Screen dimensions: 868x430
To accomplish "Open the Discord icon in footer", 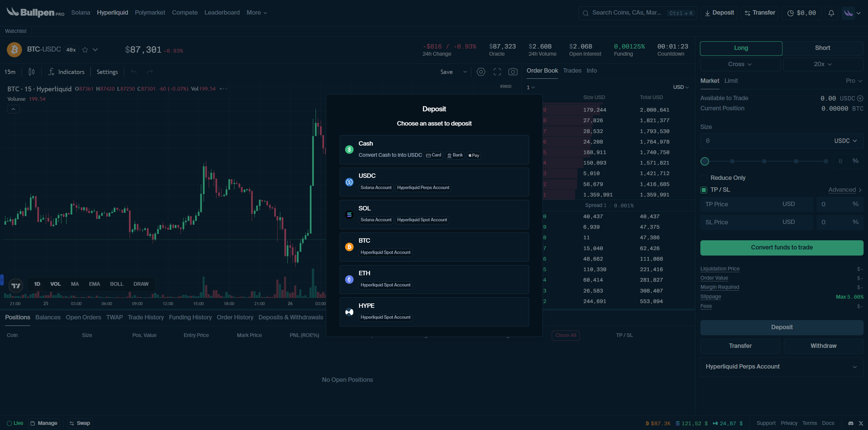I will click(850, 423).
